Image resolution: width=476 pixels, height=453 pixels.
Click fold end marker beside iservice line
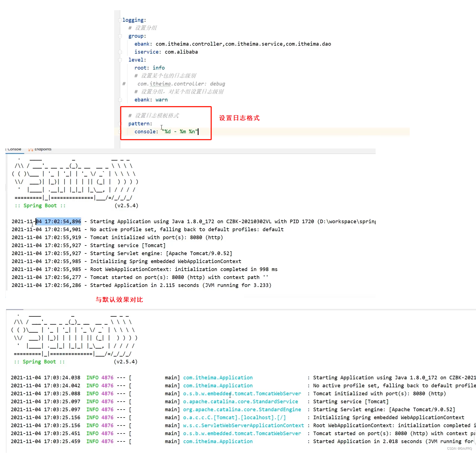point(120,52)
